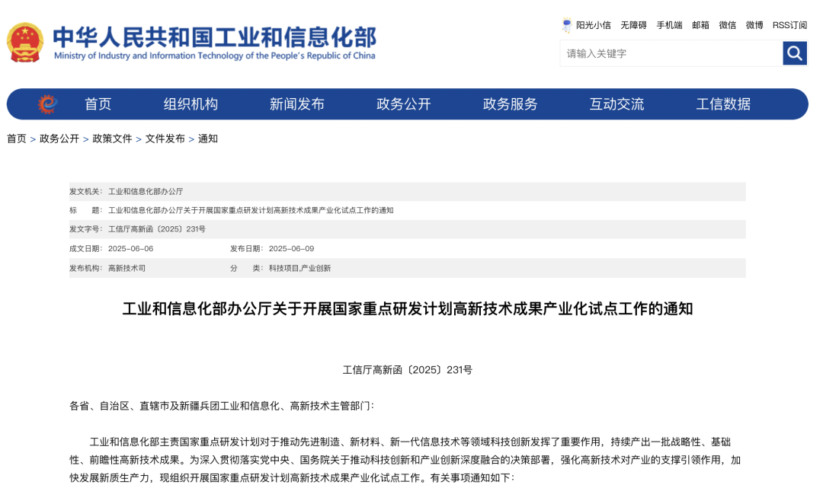Click the paragraph starting 工业和信息化部主责国家重点研发计划
Screen dimensions: 823x504
[405, 460]
